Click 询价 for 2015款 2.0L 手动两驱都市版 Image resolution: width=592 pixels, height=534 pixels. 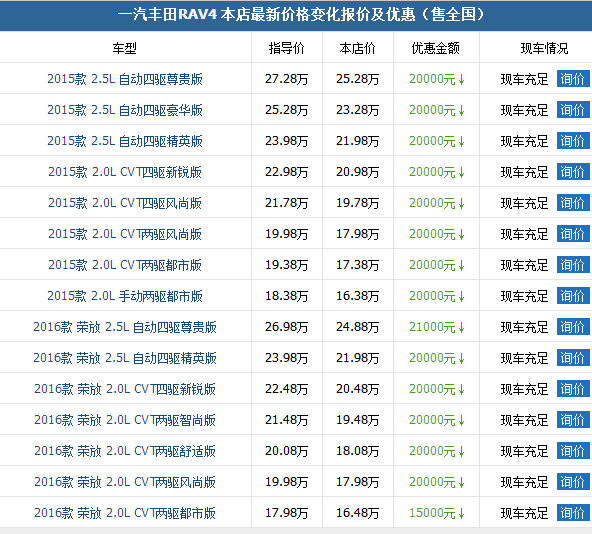click(x=573, y=296)
